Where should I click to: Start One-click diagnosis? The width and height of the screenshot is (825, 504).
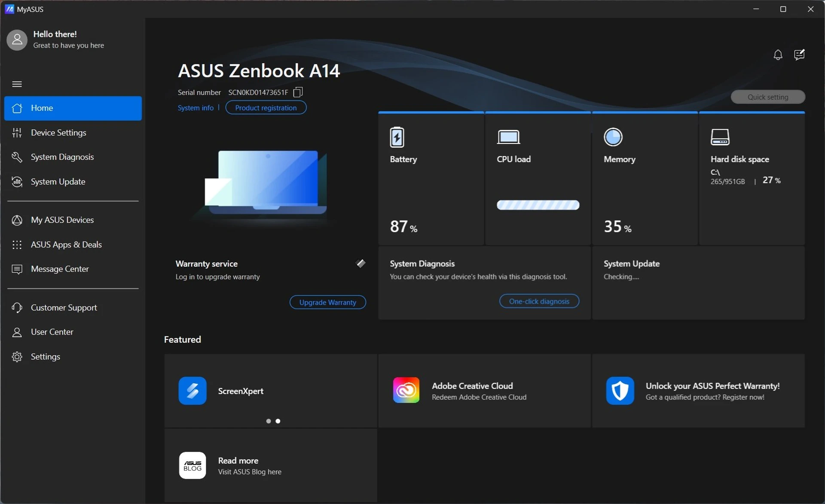coord(539,301)
